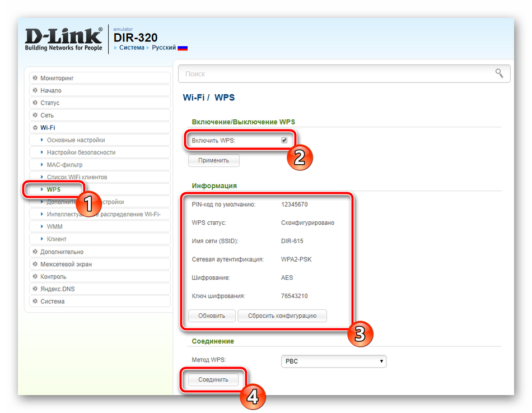Collapse the Wi-Fi section arrow icon
This screenshot has width=532, height=413.
[35, 128]
